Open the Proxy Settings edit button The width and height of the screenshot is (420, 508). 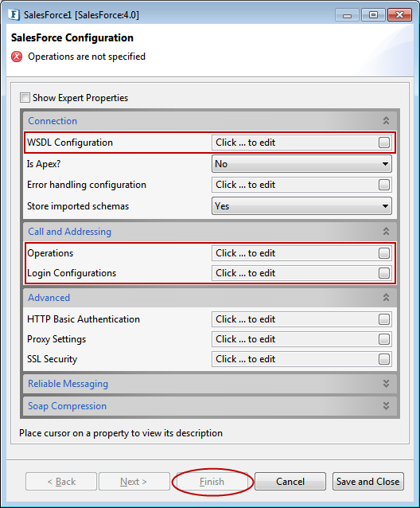pyautogui.click(x=384, y=339)
